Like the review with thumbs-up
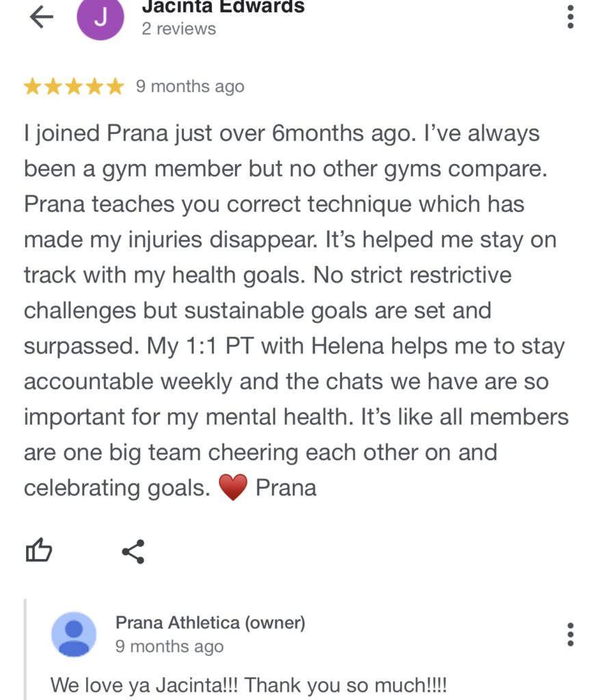 click(x=39, y=550)
